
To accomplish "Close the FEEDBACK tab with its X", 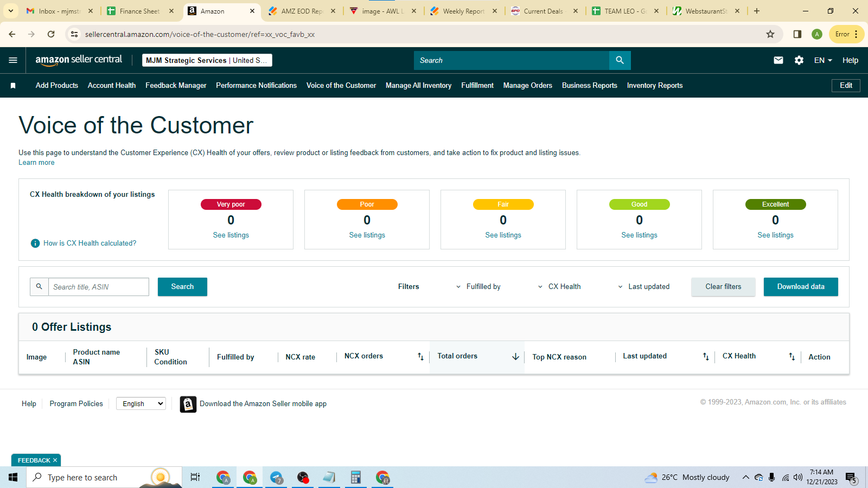I will click(55, 460).
